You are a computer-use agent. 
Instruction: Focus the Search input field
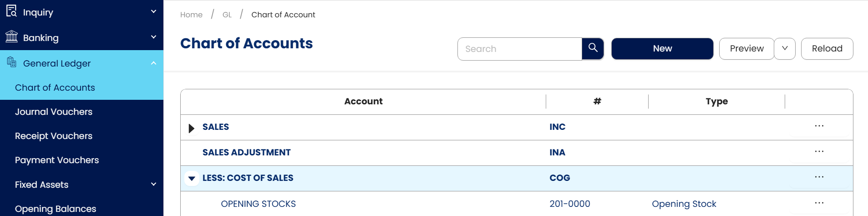520,49
